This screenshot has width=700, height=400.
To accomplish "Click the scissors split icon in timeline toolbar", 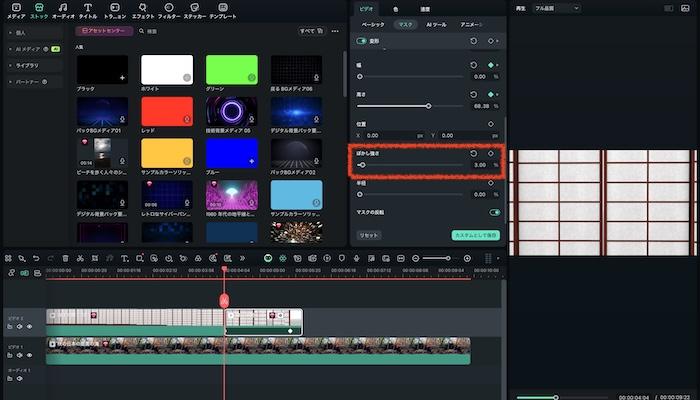I will (x=81, y=258).
